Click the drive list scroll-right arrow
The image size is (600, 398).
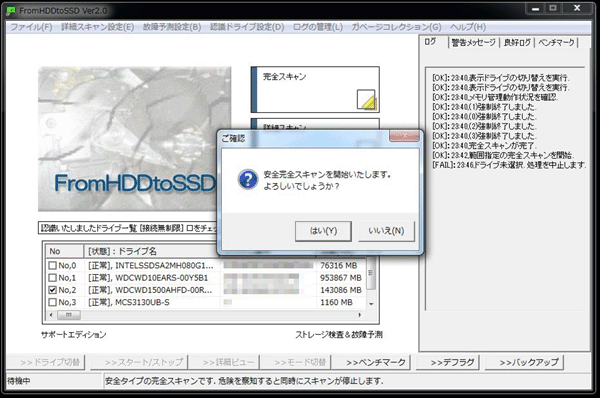[x=360, y=315]
